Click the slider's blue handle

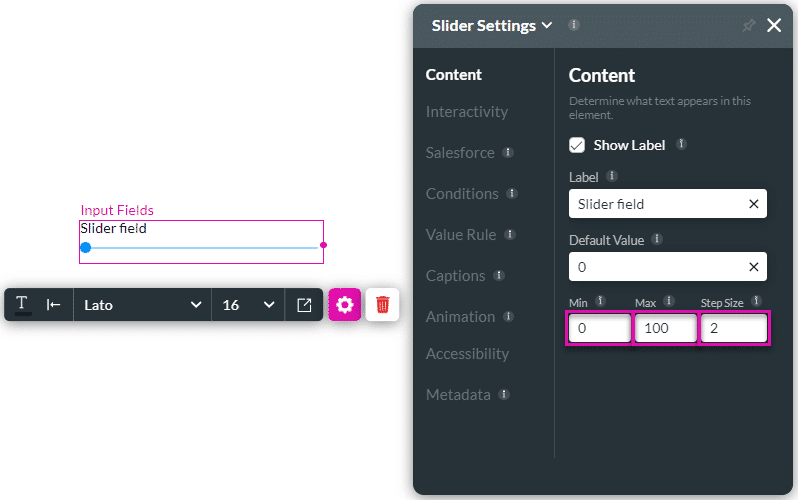coord(85,247)
